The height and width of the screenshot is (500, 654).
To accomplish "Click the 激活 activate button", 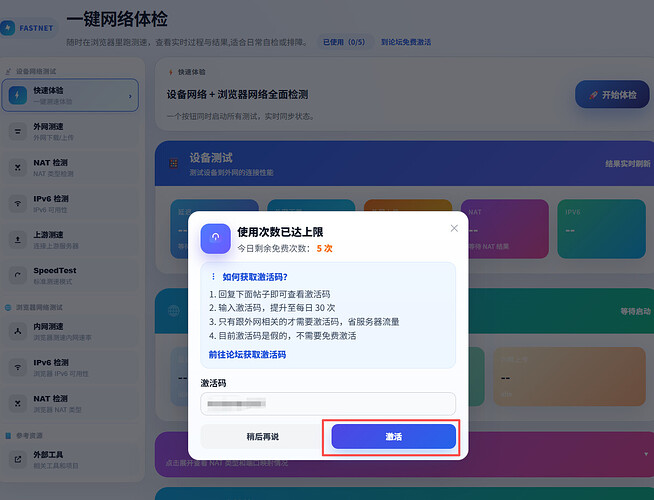I will click(x=393, y=437).
